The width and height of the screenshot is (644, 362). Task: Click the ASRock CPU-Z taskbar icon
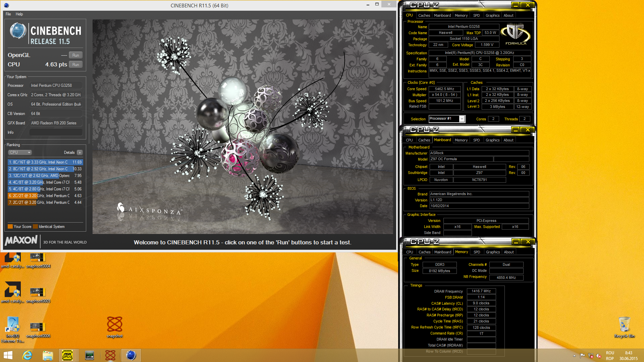67,355
